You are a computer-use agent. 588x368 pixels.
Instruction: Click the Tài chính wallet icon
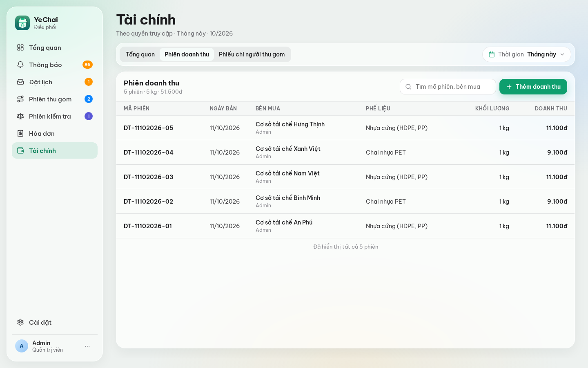pos(20,150)
